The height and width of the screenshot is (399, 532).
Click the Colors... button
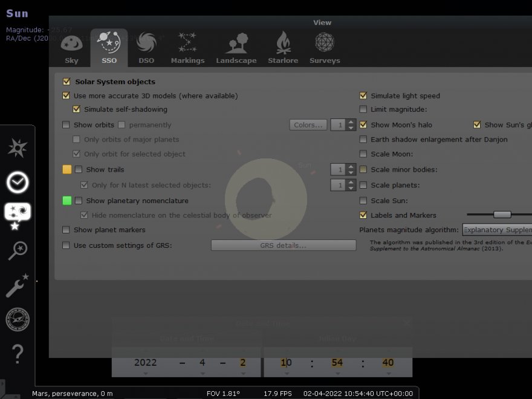308,125
